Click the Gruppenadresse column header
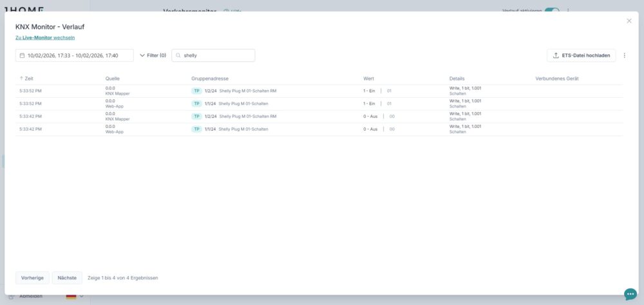 210,79
